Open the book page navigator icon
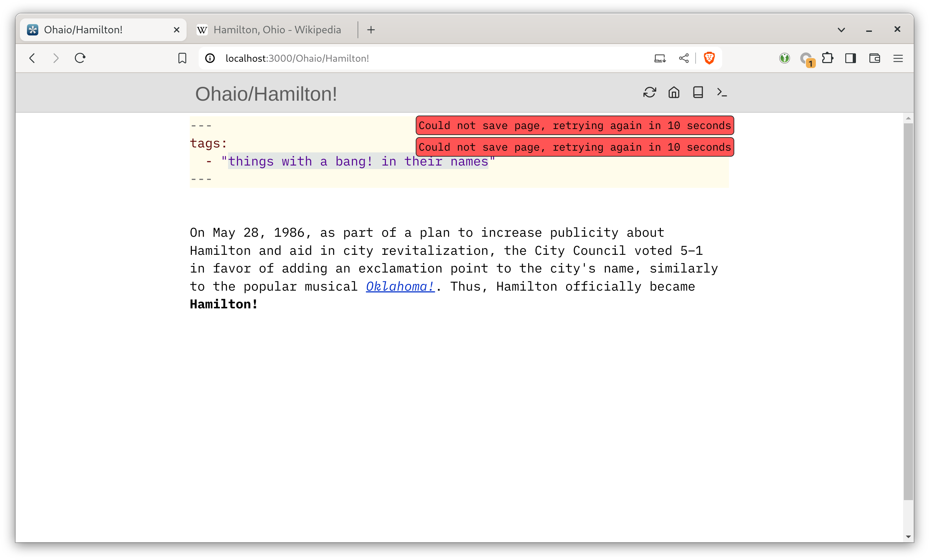 coord(697,92)
